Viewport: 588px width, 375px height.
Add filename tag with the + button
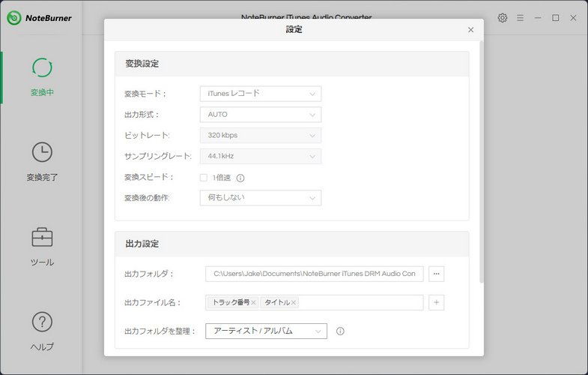(437, 302)
